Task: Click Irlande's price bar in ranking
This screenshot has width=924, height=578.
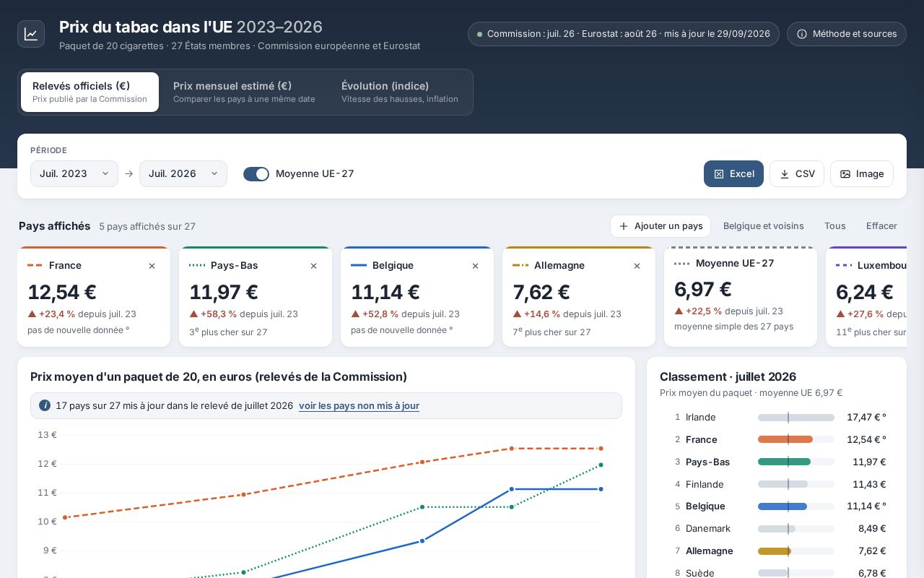Action: [x=796, y=418]
